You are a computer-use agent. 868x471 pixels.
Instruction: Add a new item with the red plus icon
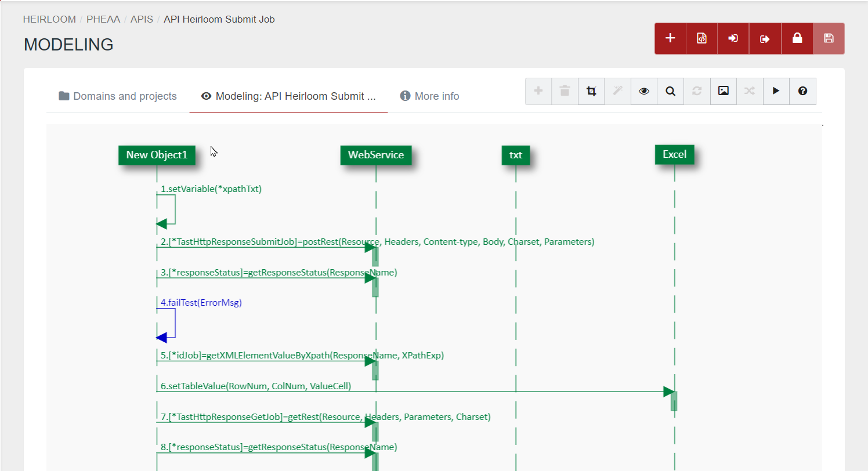pos(670,38)
